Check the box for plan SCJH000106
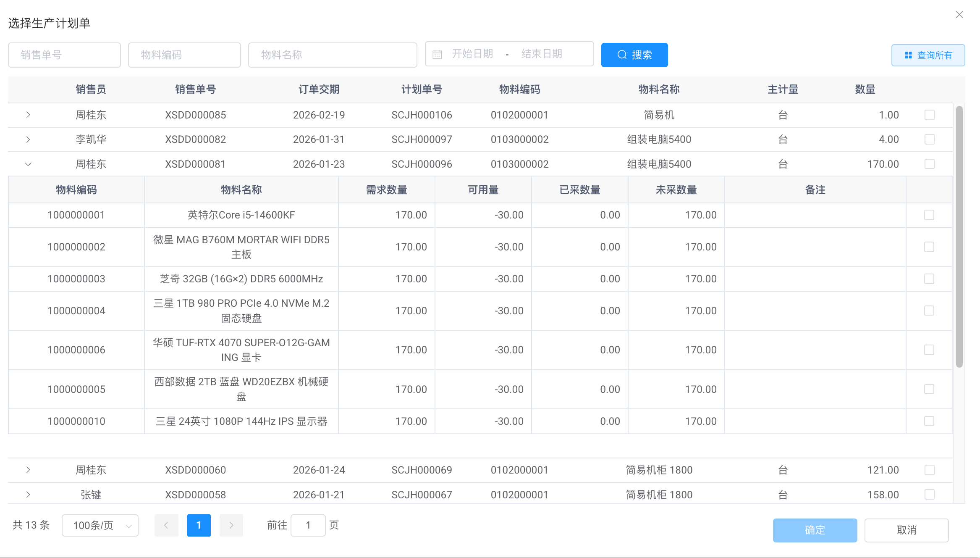Viewport: 980px width, 558px height. click(930, 115)
